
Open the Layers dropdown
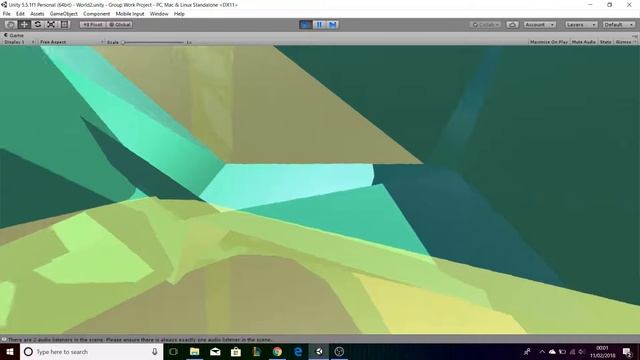tap(581, 25)
